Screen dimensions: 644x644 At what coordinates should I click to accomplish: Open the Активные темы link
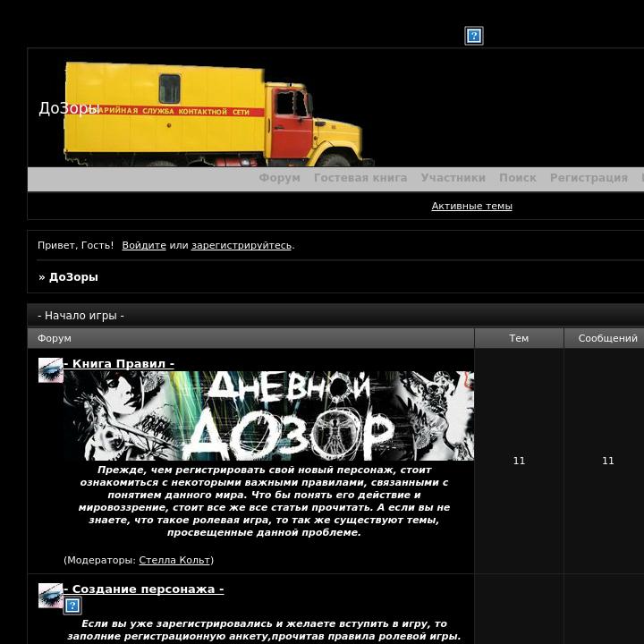471,206
